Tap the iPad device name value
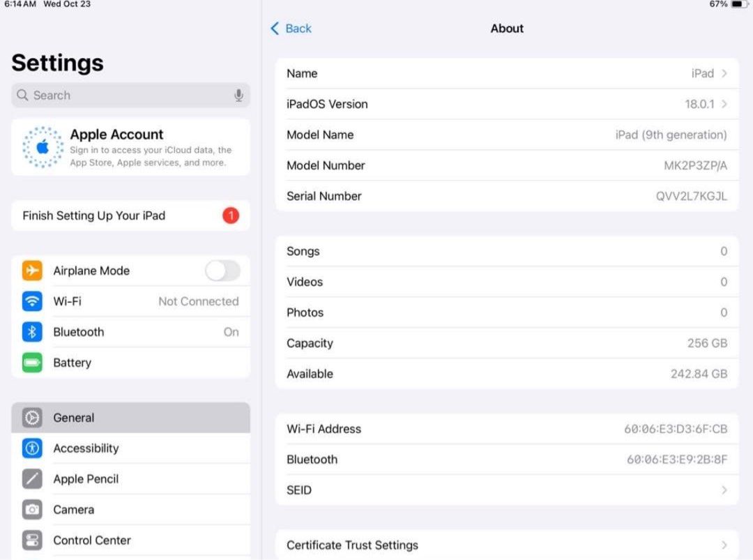This screenshot has height=560, width=753. click(702, 73)
